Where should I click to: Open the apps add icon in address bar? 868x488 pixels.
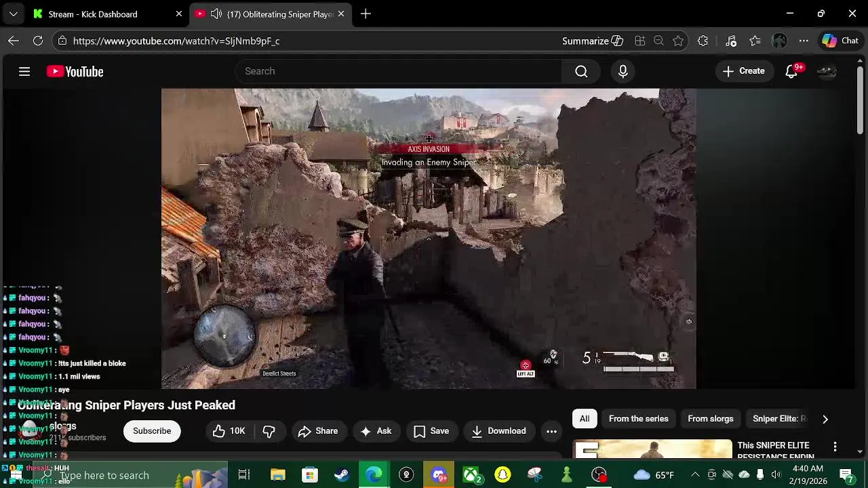(639, 41)
